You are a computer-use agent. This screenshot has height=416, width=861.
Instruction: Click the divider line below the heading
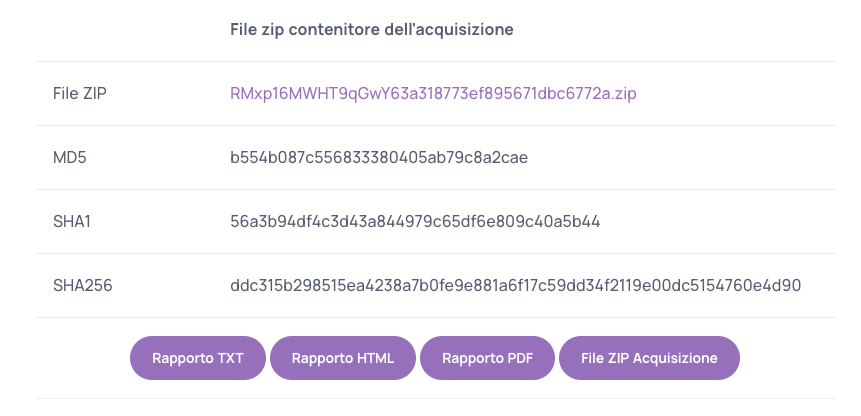coord(435,61)
